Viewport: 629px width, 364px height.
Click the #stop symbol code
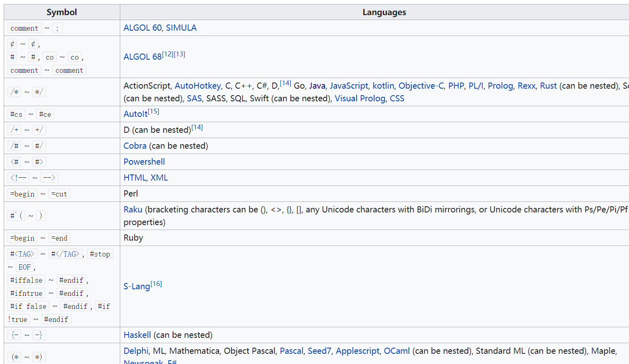100,254
